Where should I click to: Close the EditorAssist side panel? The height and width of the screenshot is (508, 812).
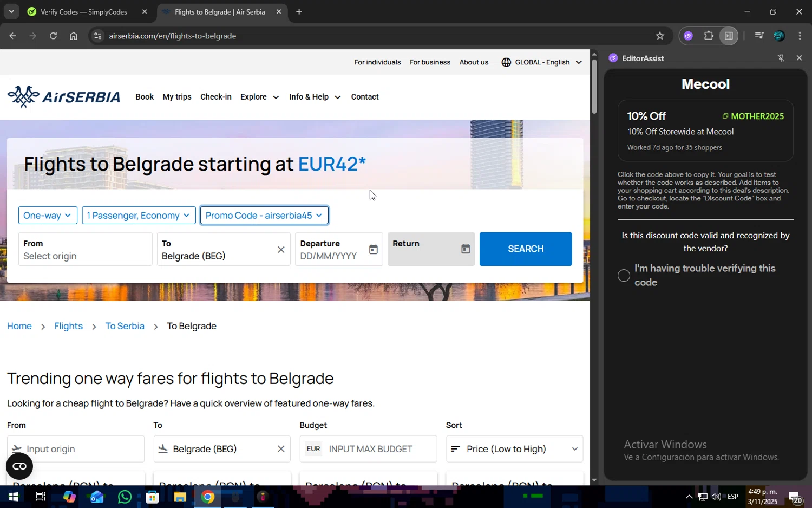coord(799,58)
